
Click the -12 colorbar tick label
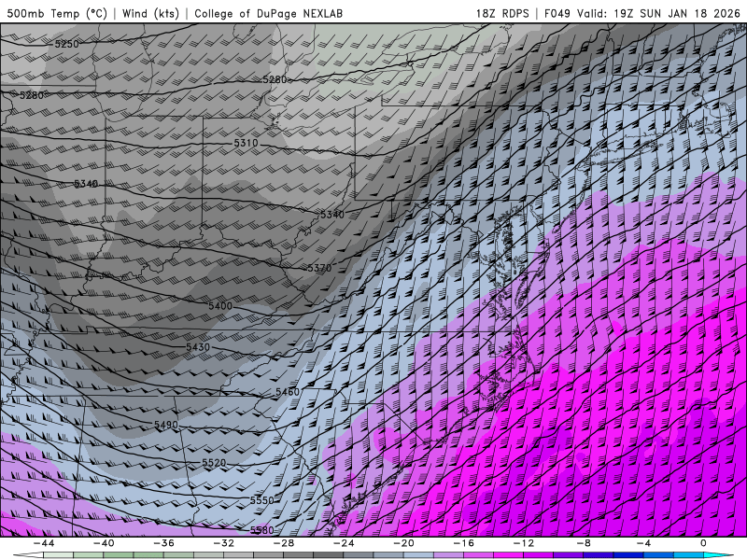click(524, 543)
